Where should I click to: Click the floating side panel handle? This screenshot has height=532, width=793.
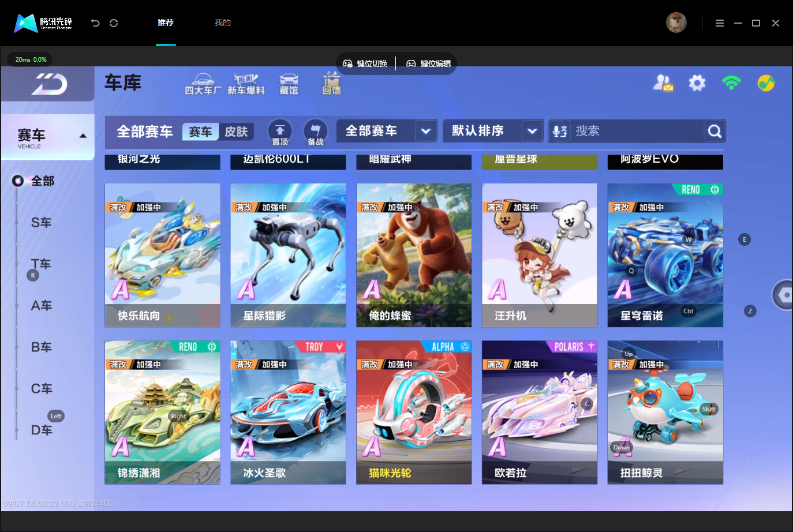tap(783, 295)
